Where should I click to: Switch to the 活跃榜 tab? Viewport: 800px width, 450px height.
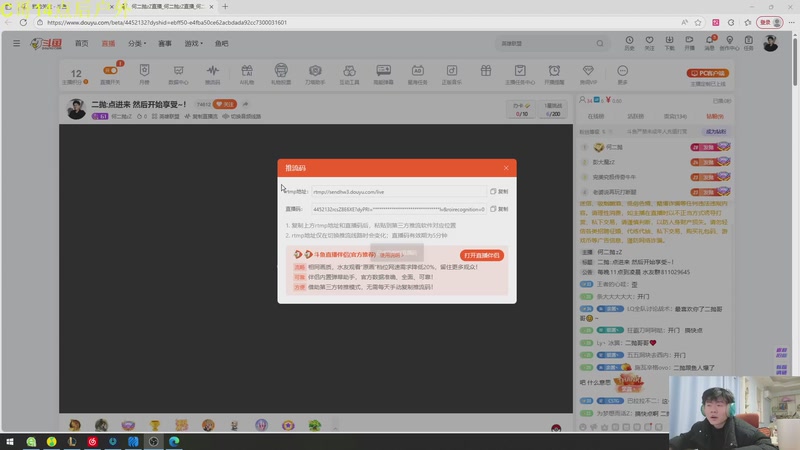[635, 116]
